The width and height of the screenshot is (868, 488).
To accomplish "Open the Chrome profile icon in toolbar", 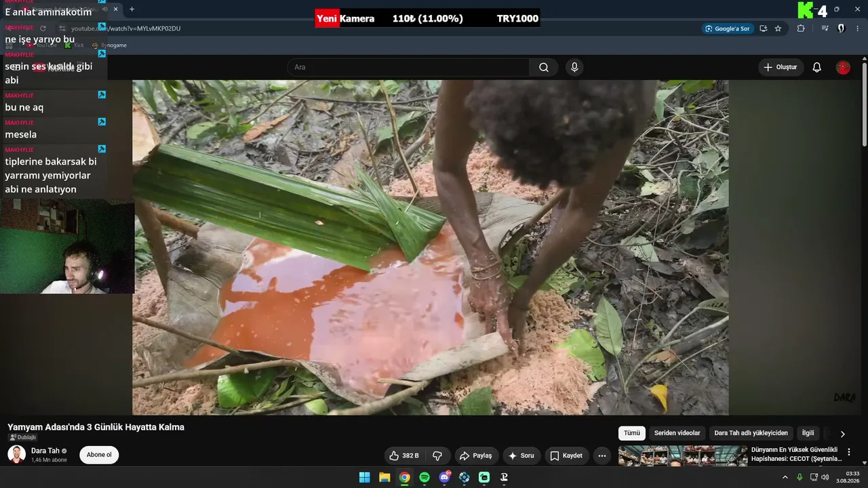I will click(x=841, y=28).
